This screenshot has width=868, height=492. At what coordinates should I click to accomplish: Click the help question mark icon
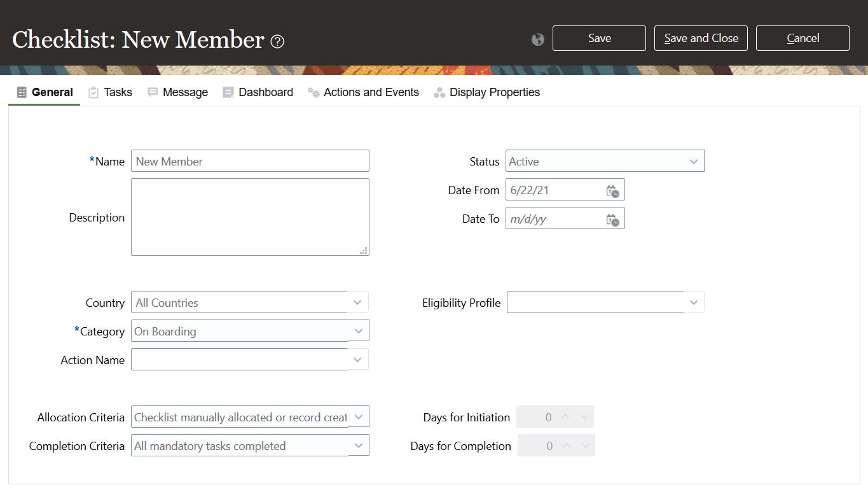pos(277,41)
